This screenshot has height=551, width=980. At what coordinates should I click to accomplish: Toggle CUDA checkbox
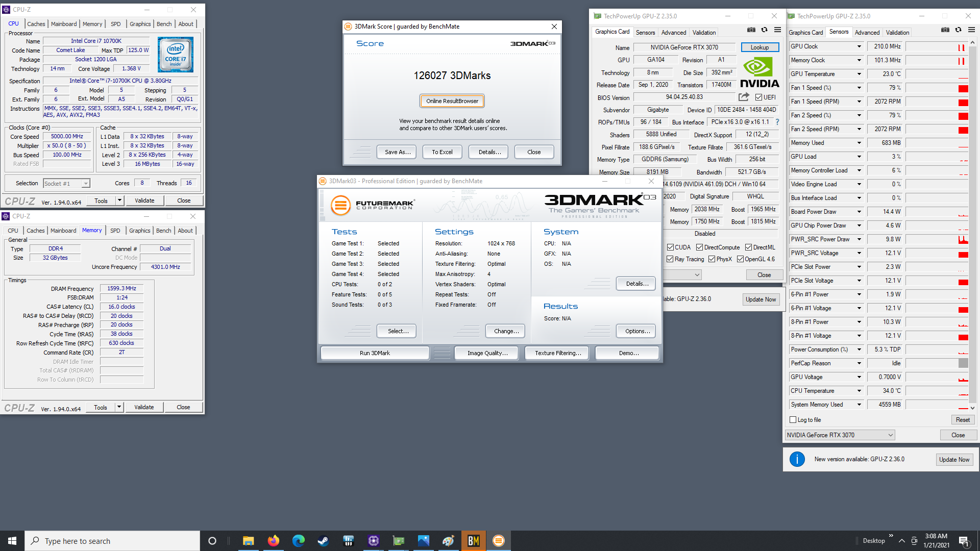(x=670, y=247)
